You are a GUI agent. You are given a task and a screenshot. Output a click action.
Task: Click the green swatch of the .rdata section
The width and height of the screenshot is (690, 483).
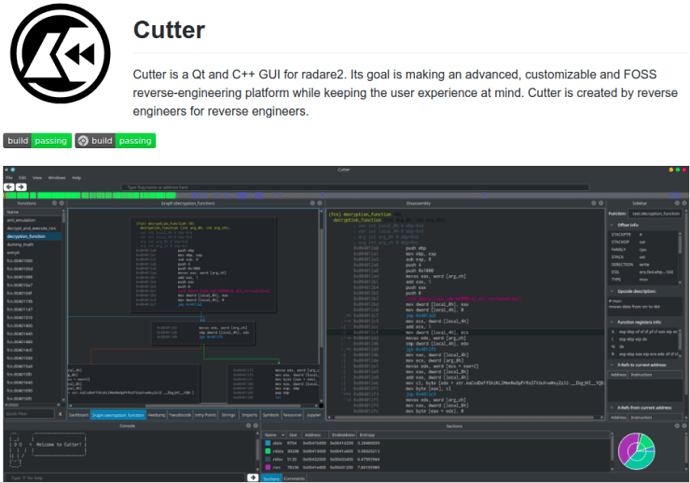click(x=268, y=451)
